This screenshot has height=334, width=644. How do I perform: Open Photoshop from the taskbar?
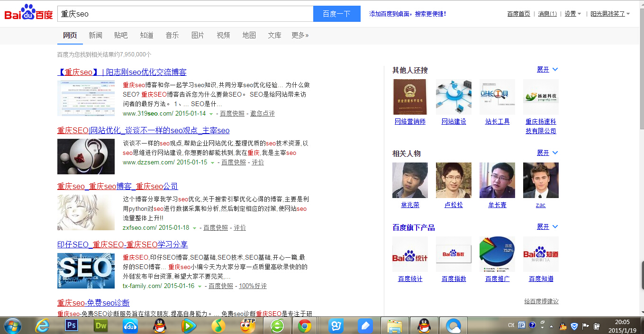click(x=72, y=326)
